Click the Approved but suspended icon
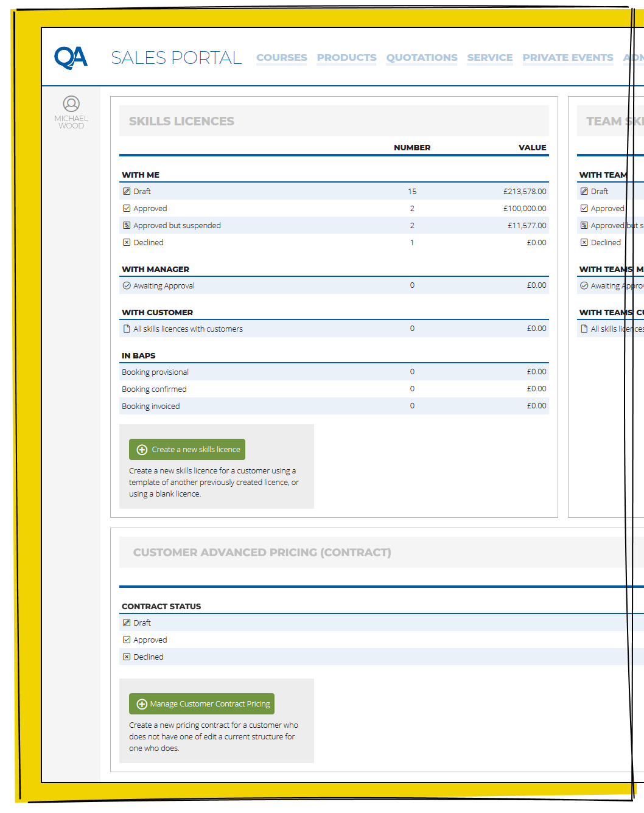 pyautogui.click(x=127, y=225)
